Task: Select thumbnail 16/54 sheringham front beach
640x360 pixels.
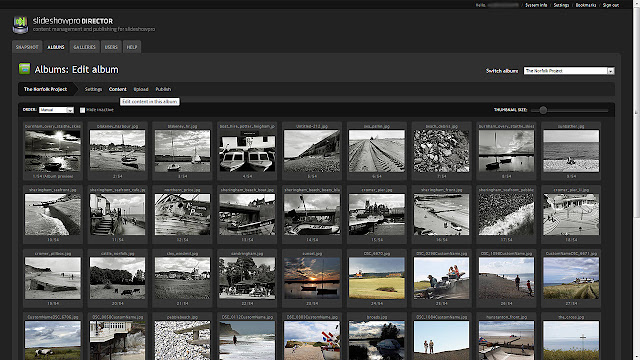Action: pos(441,214)
